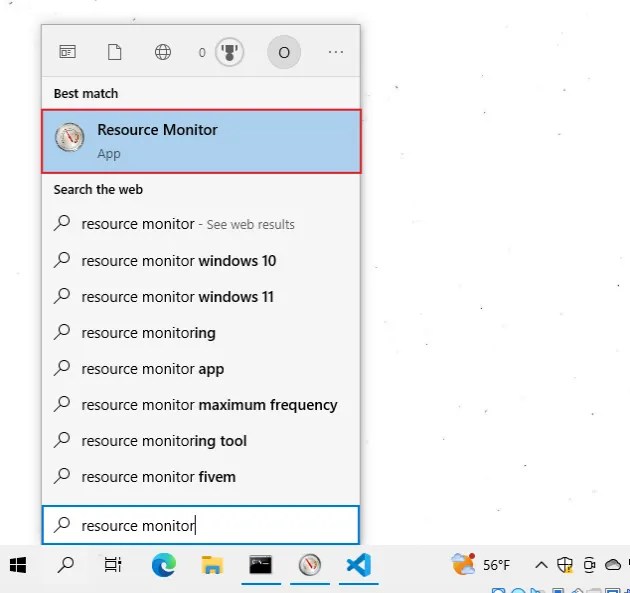Click the taskbar Search magnifier icon
The width and height of the screenshot is (630, 593).
click(65, 564)
